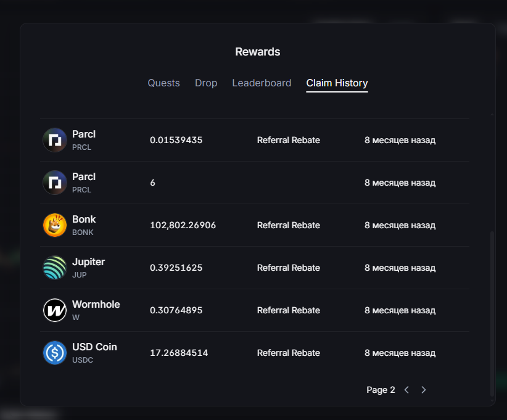
Task: Click the USDC ticker label
Action: (x=83, y=360)
